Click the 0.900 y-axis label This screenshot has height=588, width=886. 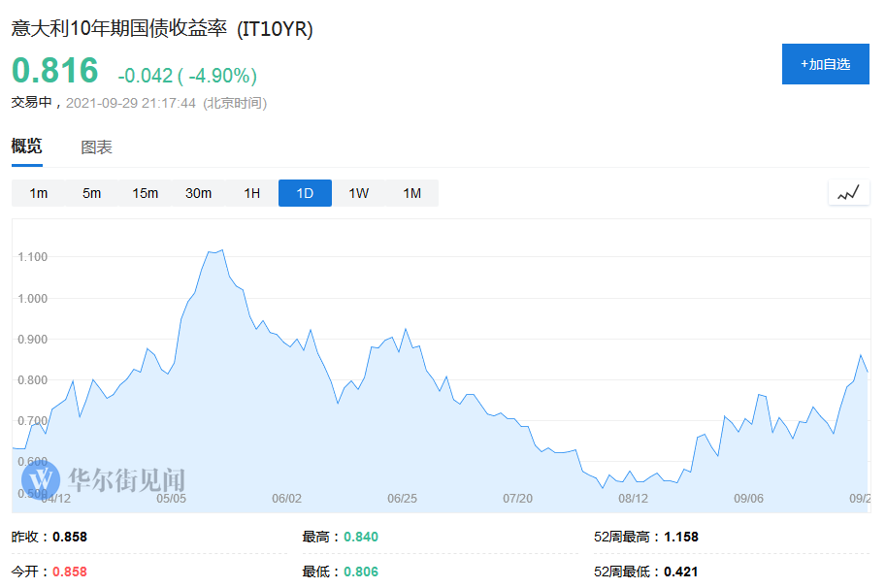pyautogui.click(x=33, y=340)
